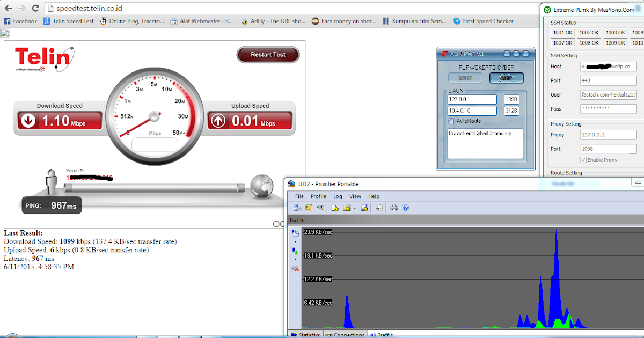This screenshot has height=338, width=644.
Task: Open the Host Speed Checker bookmark
Action: click(x=484, y=21)
